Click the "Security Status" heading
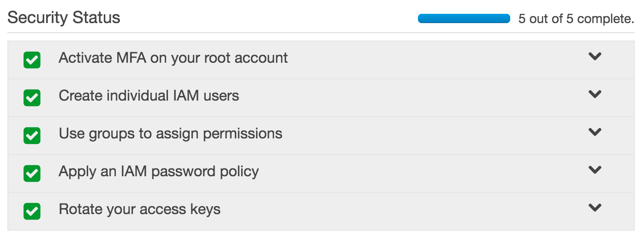 pyautogui.click(x=64, y=18)
